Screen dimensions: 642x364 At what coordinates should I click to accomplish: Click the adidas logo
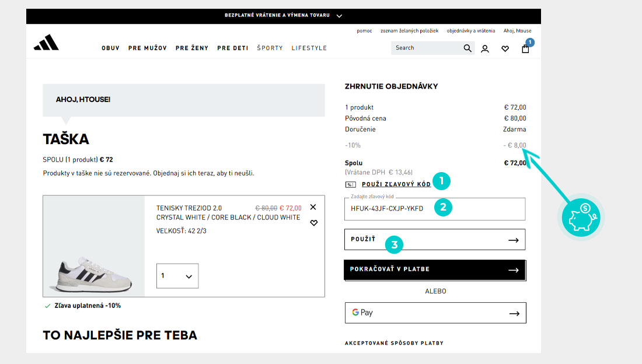[46, 43]
